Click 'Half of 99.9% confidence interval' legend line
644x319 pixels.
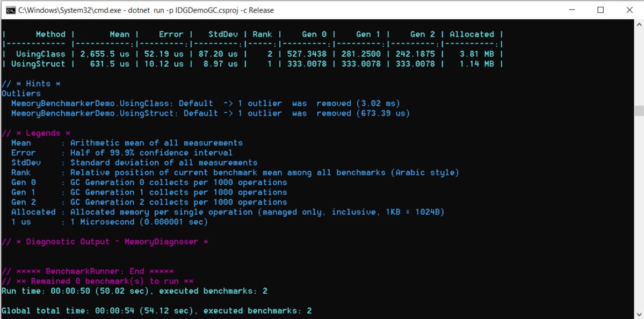[x=151, y=153]
